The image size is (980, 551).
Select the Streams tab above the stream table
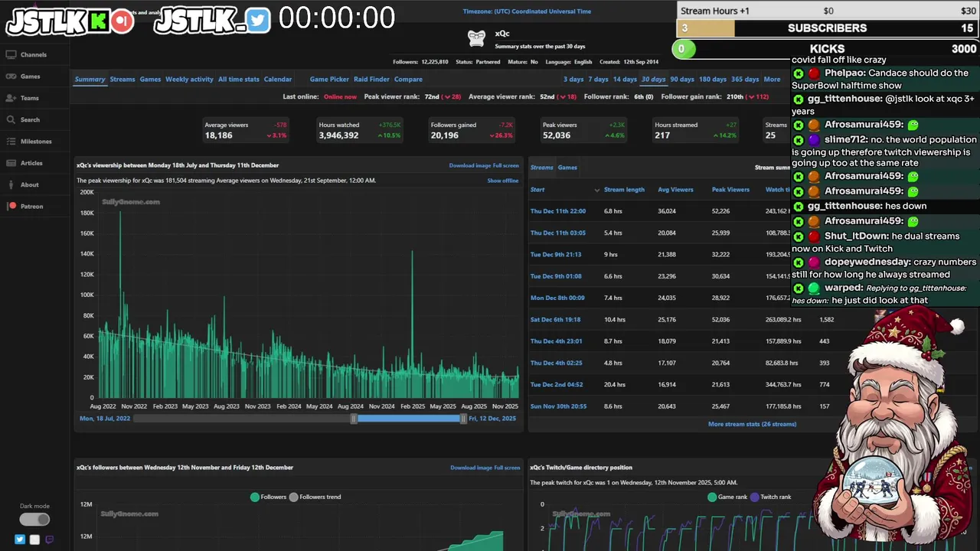point(542,168)
